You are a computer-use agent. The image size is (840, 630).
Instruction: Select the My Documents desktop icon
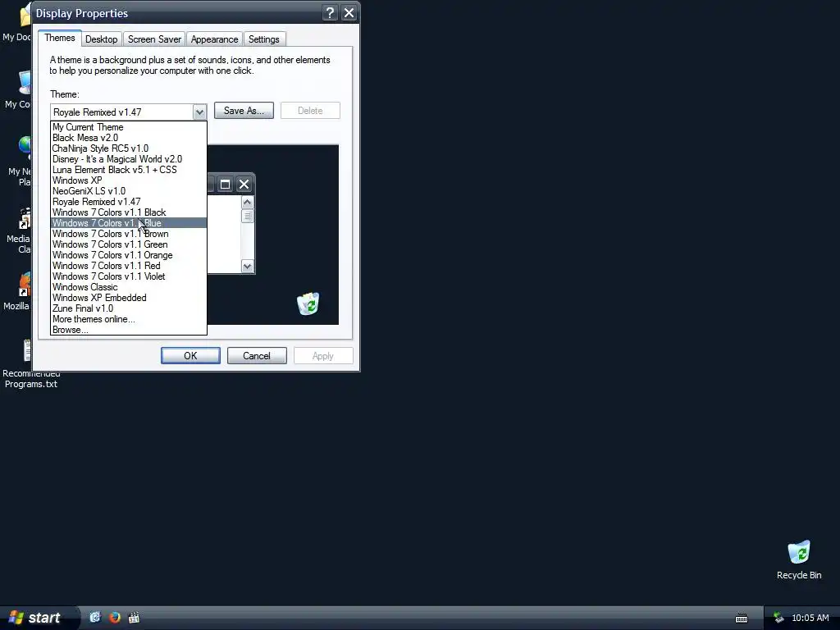(x=16, y=24)
